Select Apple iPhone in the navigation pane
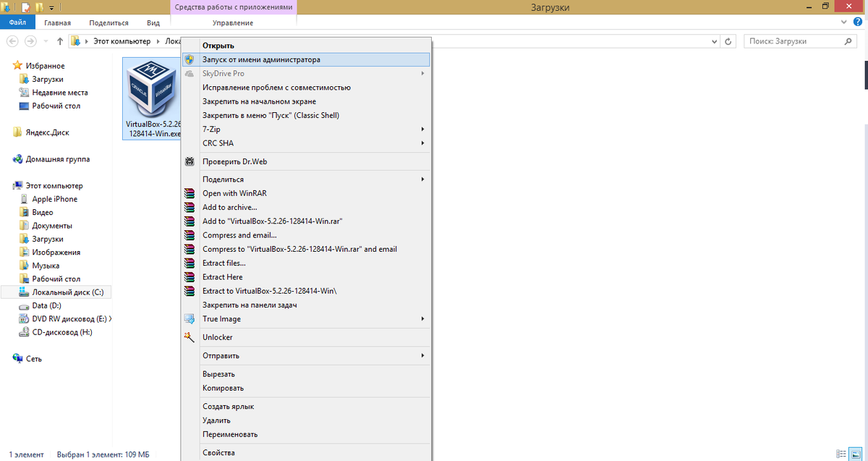The width and height of the screenshot is (868, 461). pyautogui.click(x=54, y=199)
